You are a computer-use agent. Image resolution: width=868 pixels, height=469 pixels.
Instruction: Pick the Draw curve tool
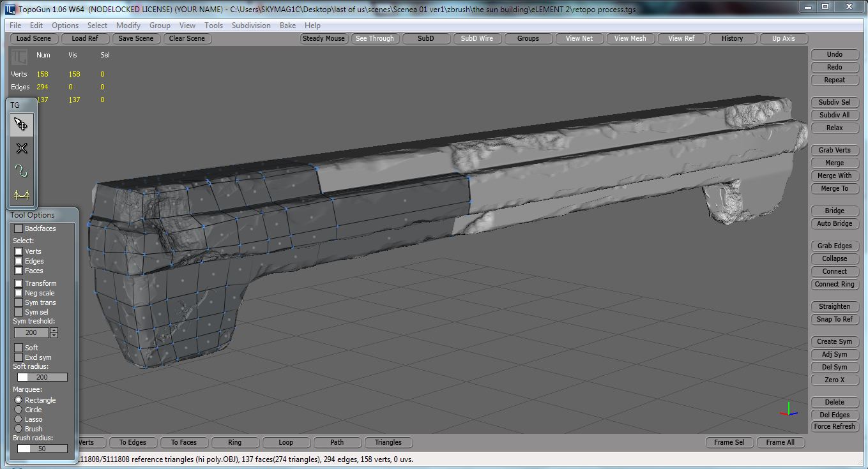[21, 171]
